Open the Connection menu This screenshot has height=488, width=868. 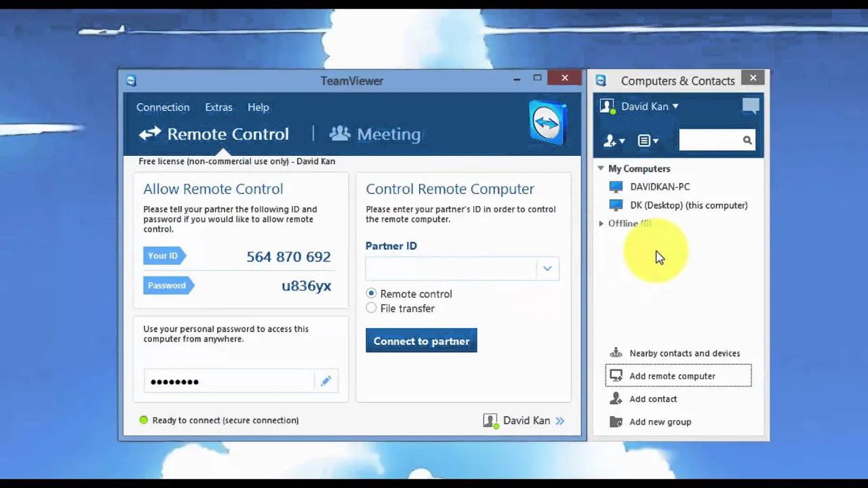[163, 107]
